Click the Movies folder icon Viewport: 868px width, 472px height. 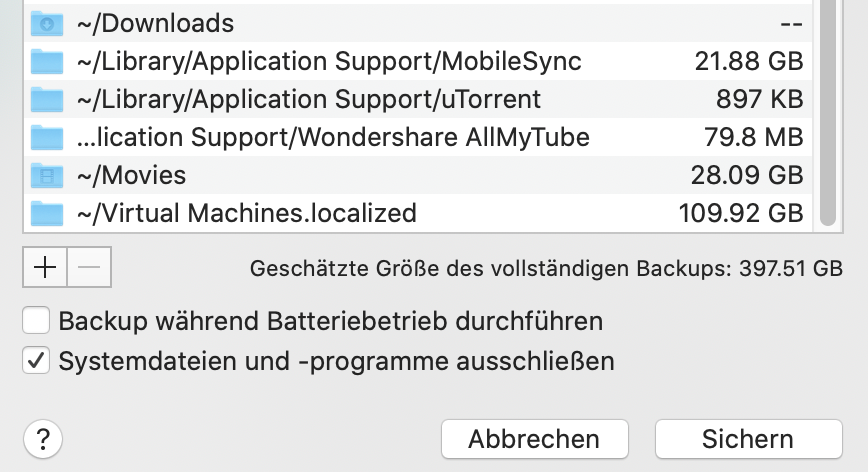tap(46, 175)
